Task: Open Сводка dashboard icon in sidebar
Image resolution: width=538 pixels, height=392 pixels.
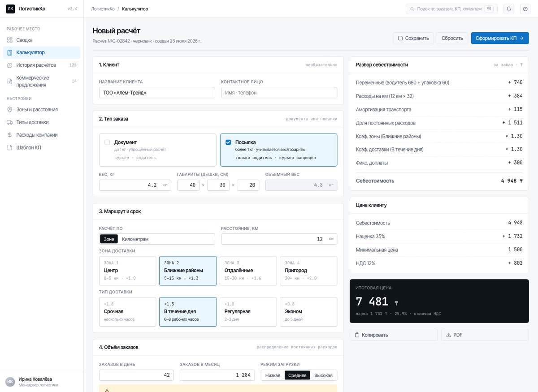Action: 10,40
